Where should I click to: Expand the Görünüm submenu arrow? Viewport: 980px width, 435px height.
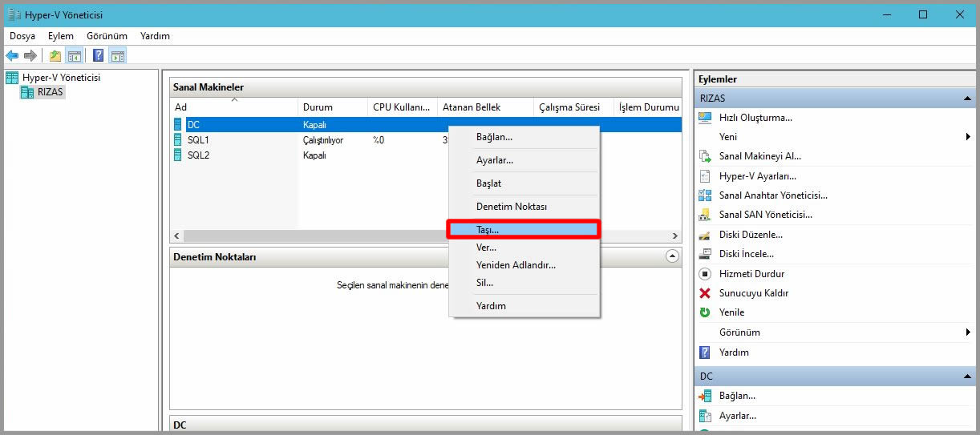(968, 332)
